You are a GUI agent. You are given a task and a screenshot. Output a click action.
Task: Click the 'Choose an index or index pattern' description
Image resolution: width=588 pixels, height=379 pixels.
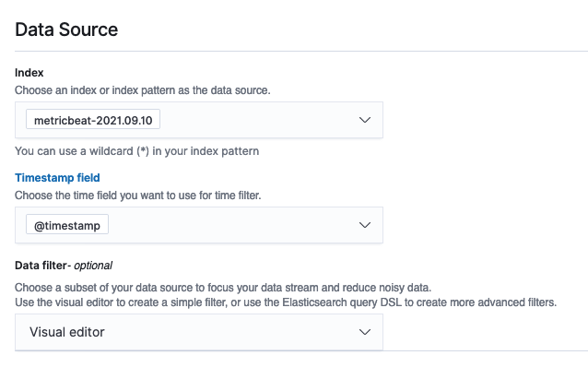pos(142,90)
